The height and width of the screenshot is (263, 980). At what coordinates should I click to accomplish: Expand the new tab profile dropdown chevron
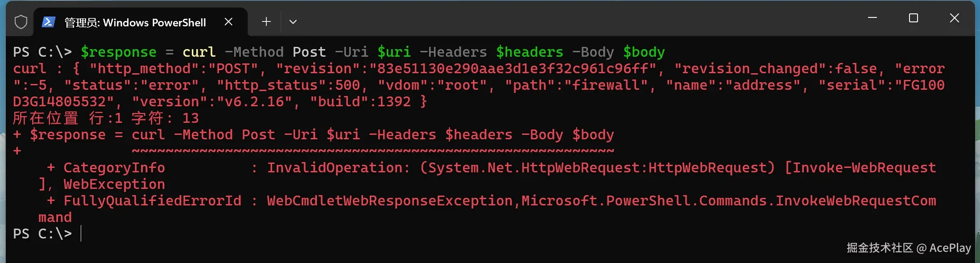[293, 22]
